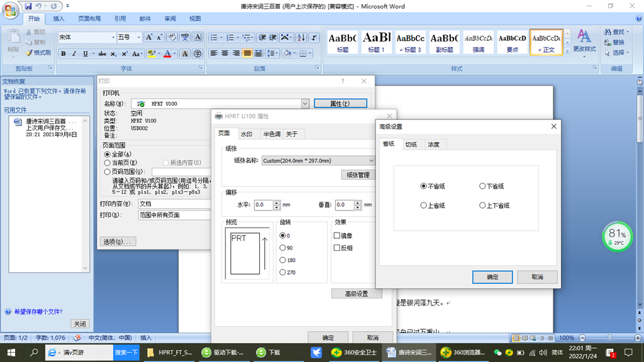Open font size dropdown 五号
The width and height of the screenshot is (644, 362).
click(x=139, y=37)
